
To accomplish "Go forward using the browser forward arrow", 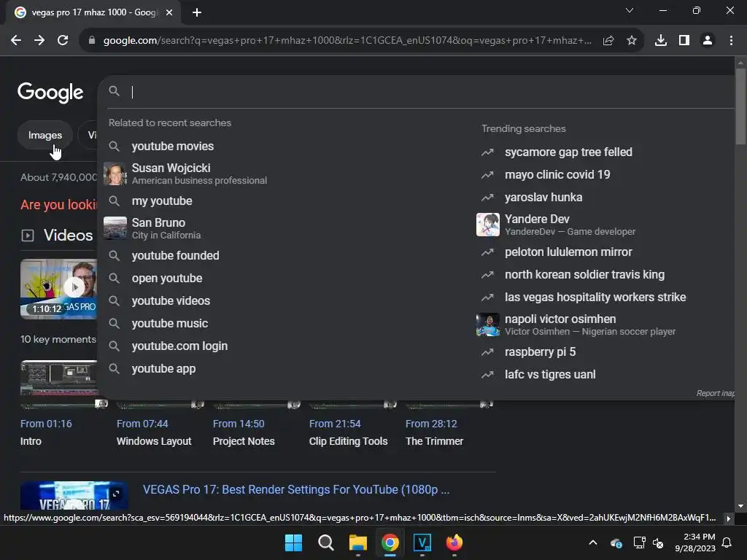I will point(39,41).
